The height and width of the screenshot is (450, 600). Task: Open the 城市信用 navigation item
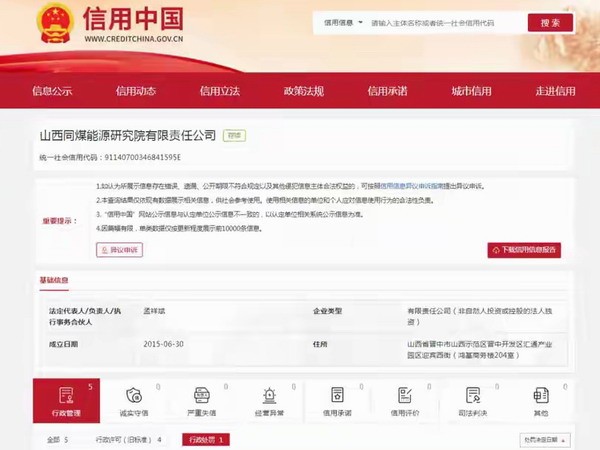tap(471, 91)
